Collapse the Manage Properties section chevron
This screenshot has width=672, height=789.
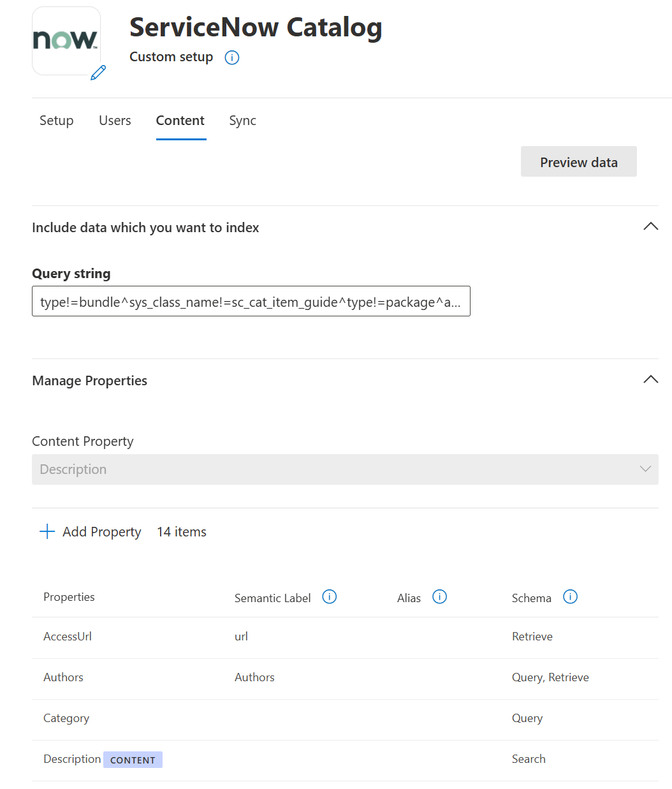pyautogui.click(x=651, y=380)
